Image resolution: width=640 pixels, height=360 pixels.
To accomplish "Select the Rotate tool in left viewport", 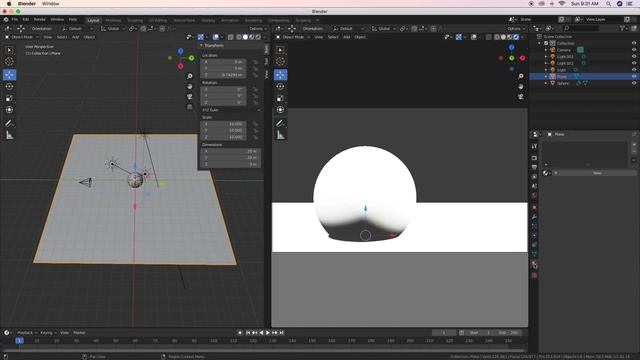I will coord(9,87).
